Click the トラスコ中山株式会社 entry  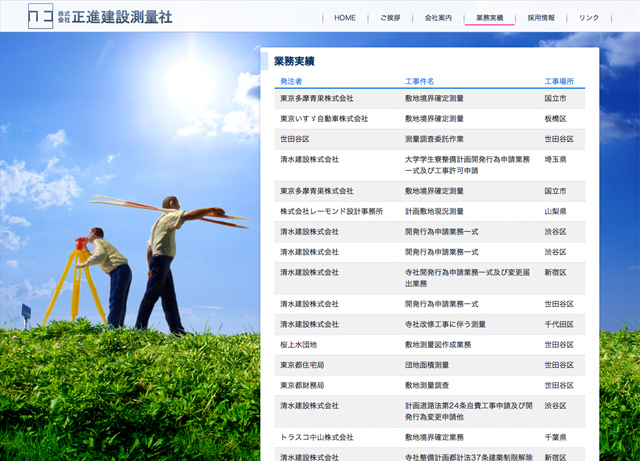tap(317, 437)
